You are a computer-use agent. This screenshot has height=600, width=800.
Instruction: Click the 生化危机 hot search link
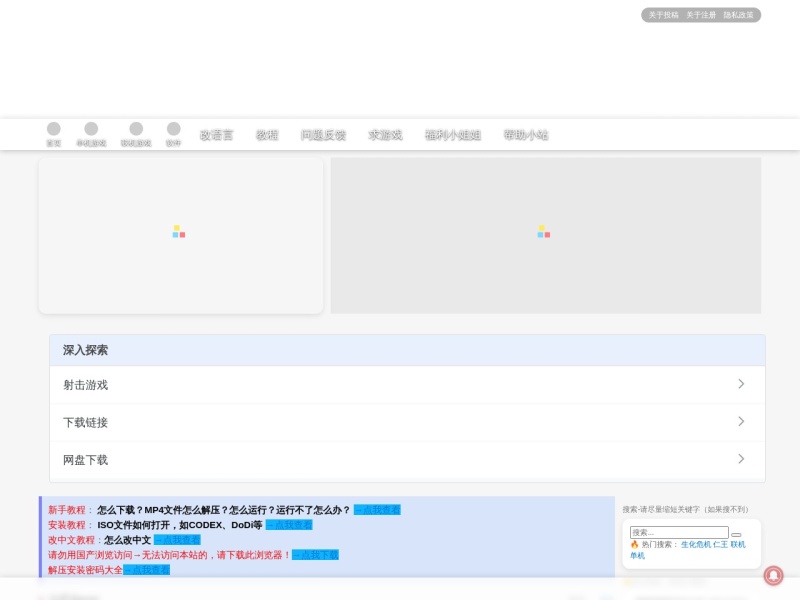696,544
